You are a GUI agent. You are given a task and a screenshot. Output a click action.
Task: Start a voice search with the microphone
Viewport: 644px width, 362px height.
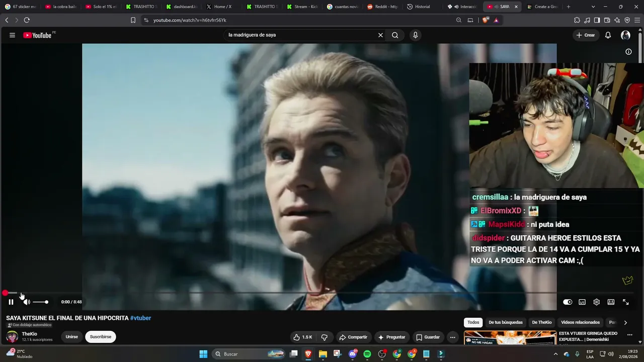pos(415,35)
